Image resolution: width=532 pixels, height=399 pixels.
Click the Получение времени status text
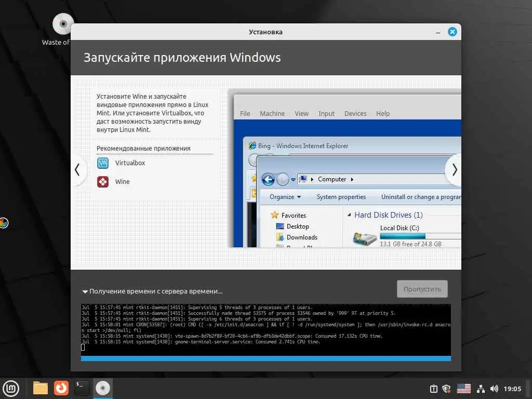click(x=156, y=291)
